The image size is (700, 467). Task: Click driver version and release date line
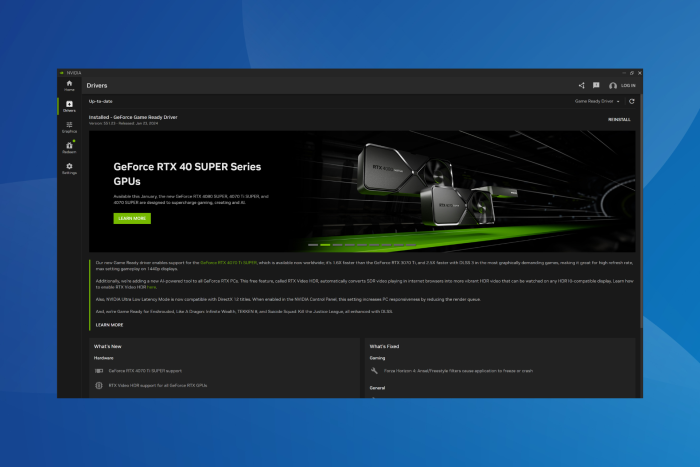coord(123,124)
